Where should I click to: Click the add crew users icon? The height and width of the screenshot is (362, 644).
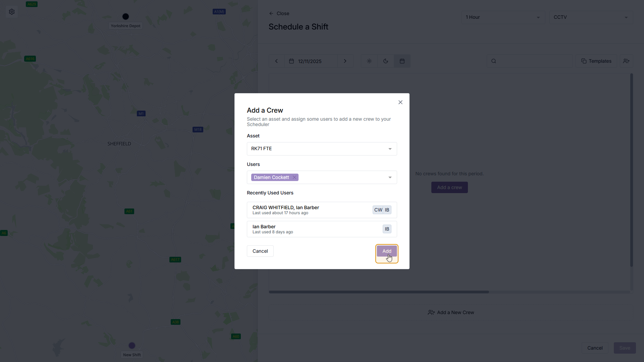pyautogui.click(x=626, y=61)
